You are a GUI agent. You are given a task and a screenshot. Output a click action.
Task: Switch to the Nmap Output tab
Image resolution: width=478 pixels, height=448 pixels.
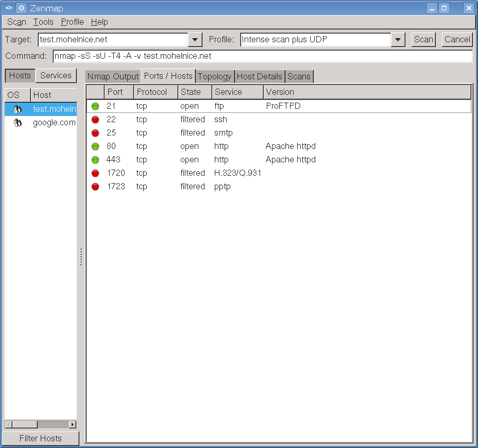(x=113, y=76)
